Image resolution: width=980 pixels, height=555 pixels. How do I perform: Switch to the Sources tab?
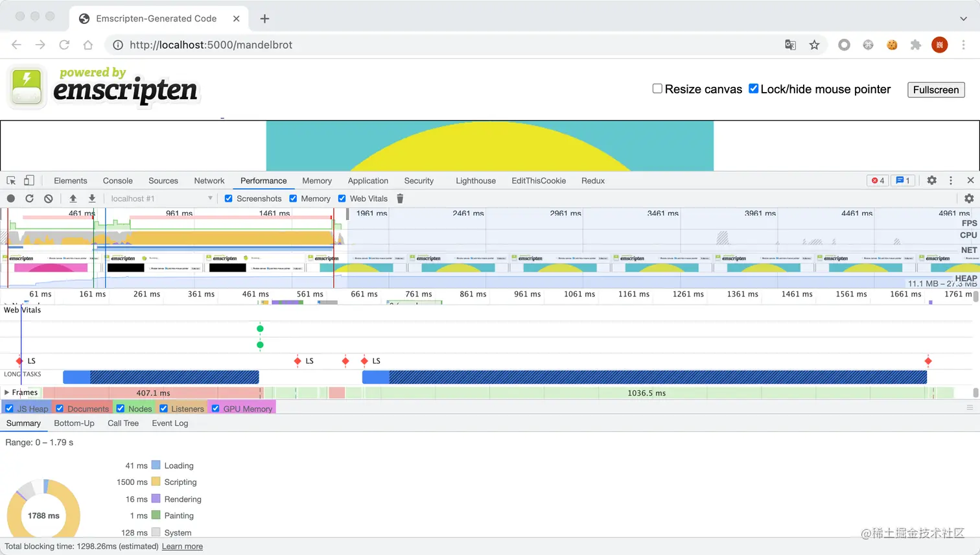coord(163,181)
